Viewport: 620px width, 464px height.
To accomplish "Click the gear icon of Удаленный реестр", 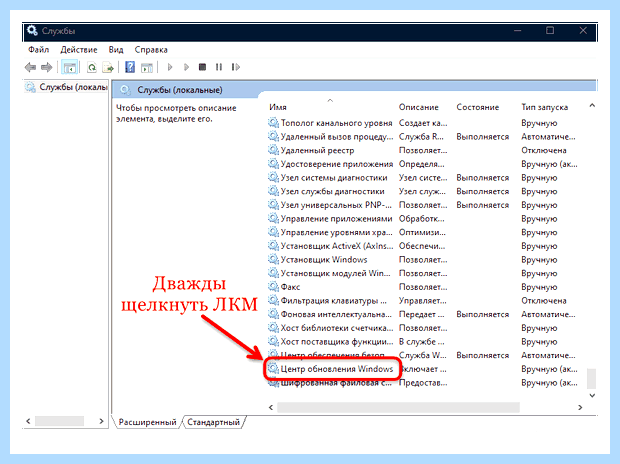I will 273,150.
